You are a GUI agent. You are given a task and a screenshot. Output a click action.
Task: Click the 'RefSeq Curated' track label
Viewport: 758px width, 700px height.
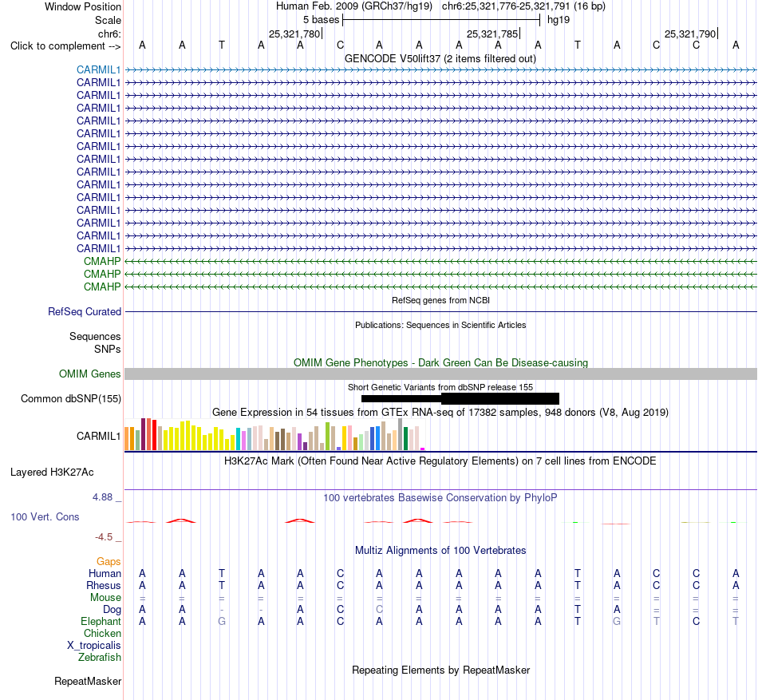click(84, 312)
